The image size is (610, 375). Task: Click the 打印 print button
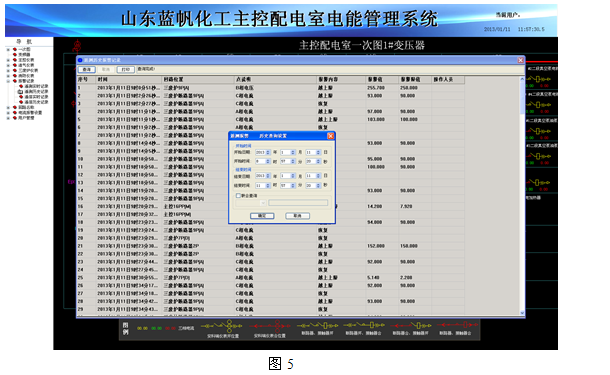point(125,70)
